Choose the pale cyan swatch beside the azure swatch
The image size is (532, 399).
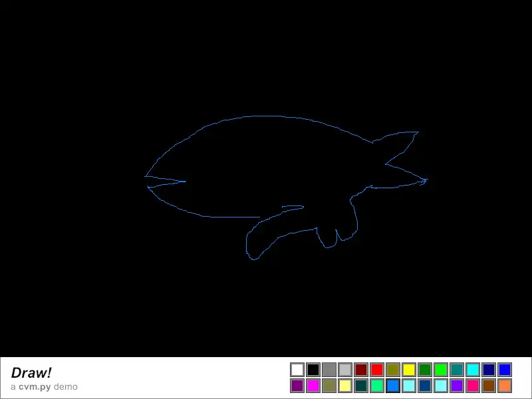(x=409, y=386)
